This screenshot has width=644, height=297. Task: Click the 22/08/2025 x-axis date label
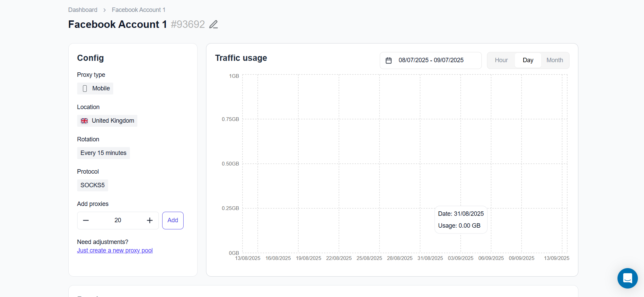pyautogui.click(x=339, y=258)
